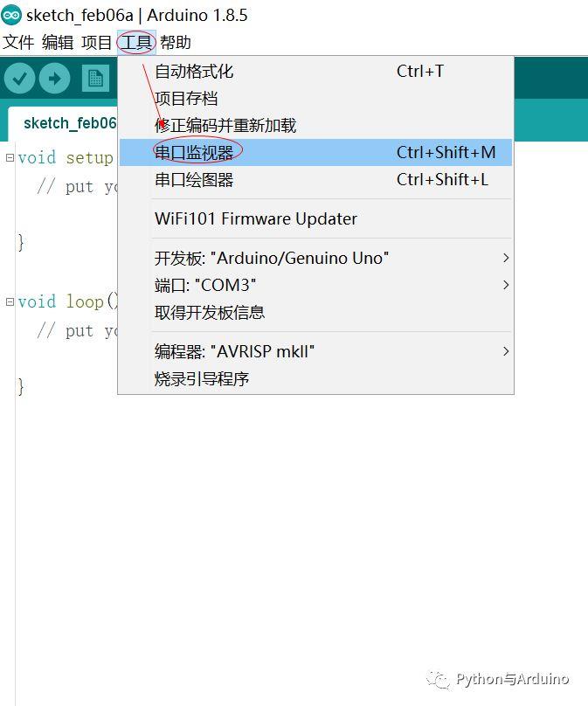Click the first void keyword in editor

(37, 157)
